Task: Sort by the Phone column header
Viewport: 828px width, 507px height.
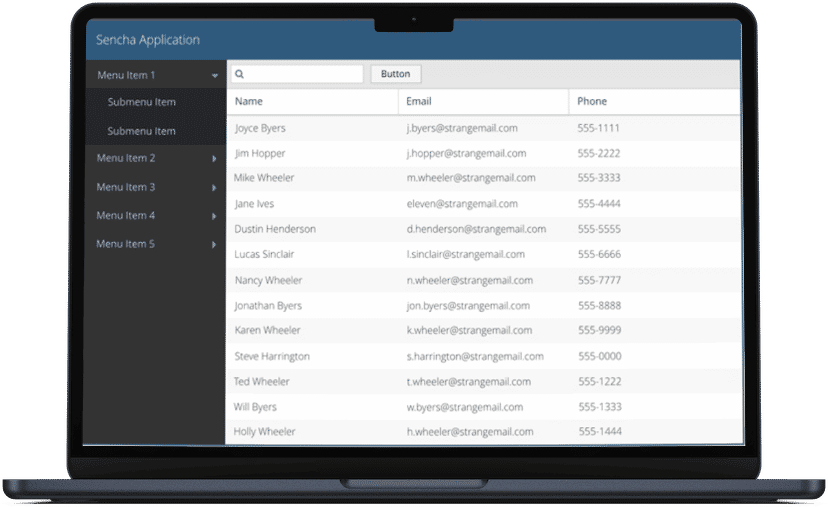Action: [592, 101]
